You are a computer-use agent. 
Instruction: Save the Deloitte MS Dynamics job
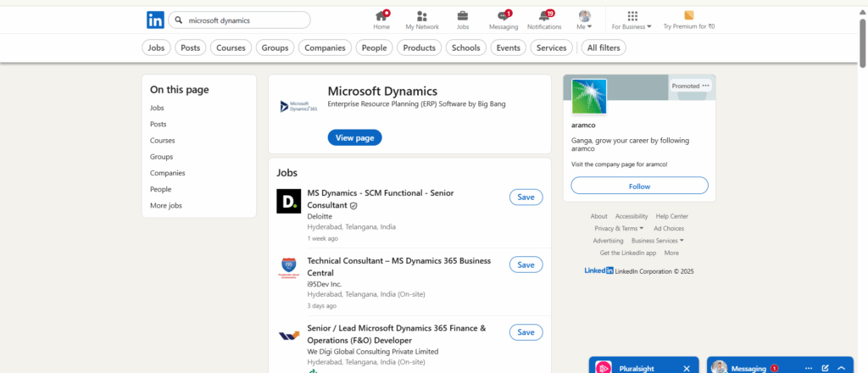pyautogui.click(x=526, y=197)
